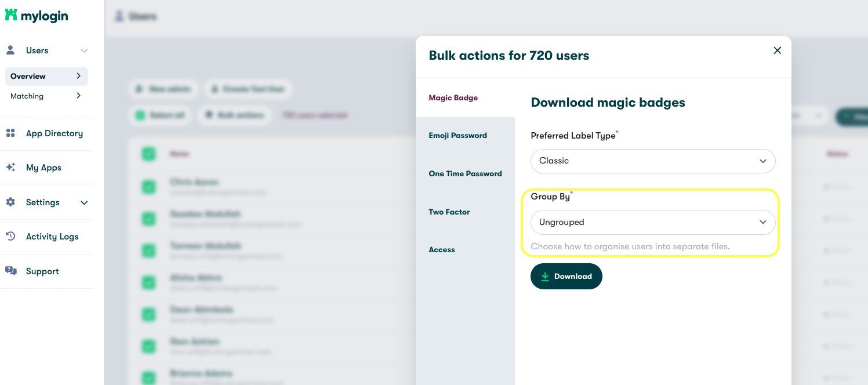868x385 pixels.
Task: Open the Preferred Label Type dropdown
Action: click(653, 161)
